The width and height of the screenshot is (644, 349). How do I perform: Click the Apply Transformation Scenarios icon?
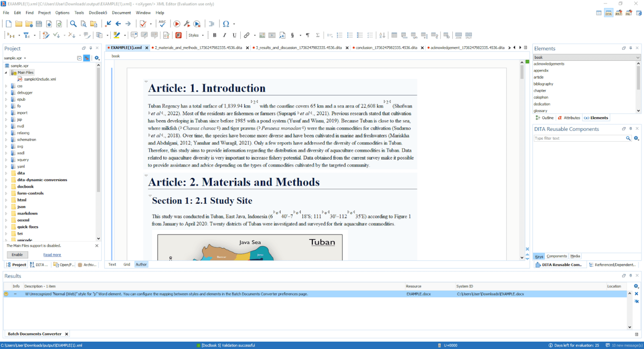click(177, 23)
